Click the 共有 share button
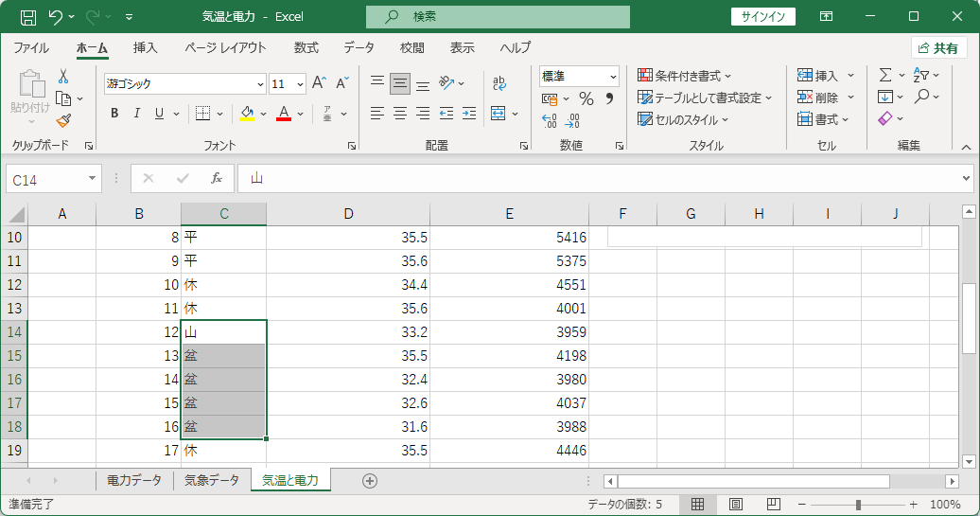This screenshot has width=980, height=516. 938,48
